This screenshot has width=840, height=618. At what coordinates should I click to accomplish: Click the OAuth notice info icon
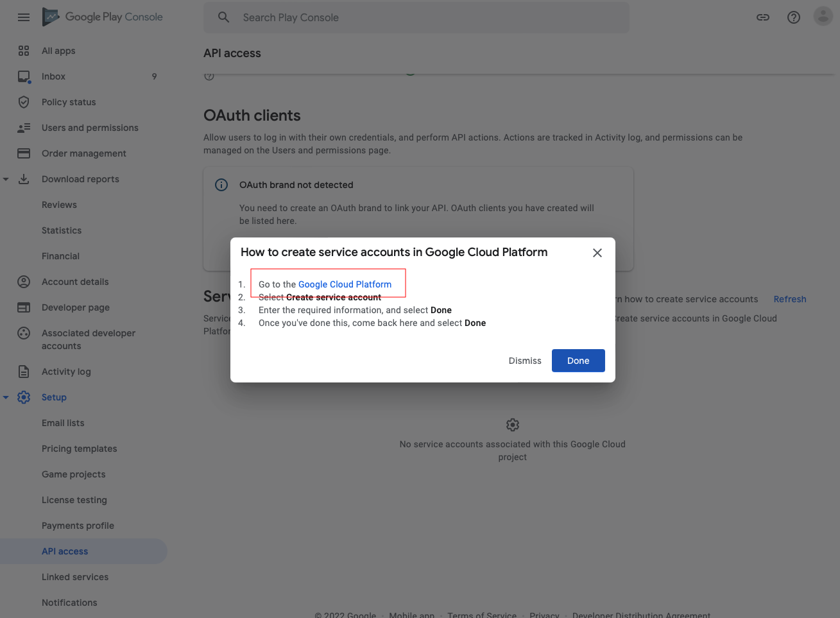pyautogui.click(x=221, y=185)
